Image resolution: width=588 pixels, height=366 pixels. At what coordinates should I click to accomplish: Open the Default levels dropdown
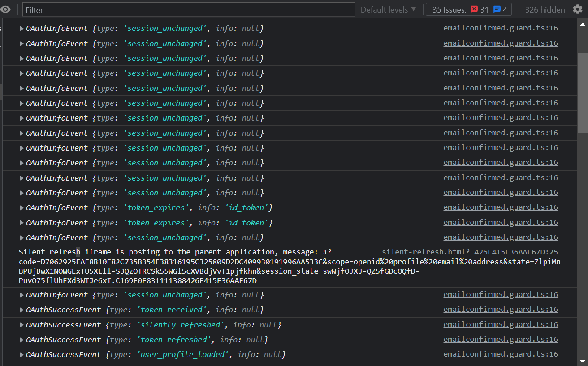coord(387,9)
